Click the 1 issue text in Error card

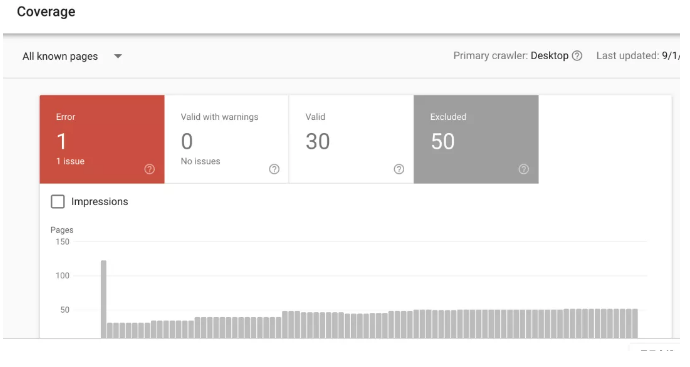pyautogui.click(x=70, y=161)
